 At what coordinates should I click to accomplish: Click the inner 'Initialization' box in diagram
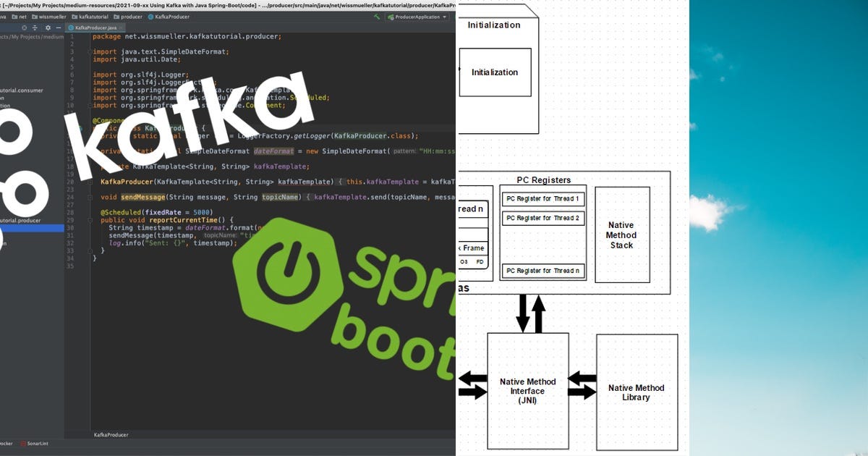[x=495, y=72]
